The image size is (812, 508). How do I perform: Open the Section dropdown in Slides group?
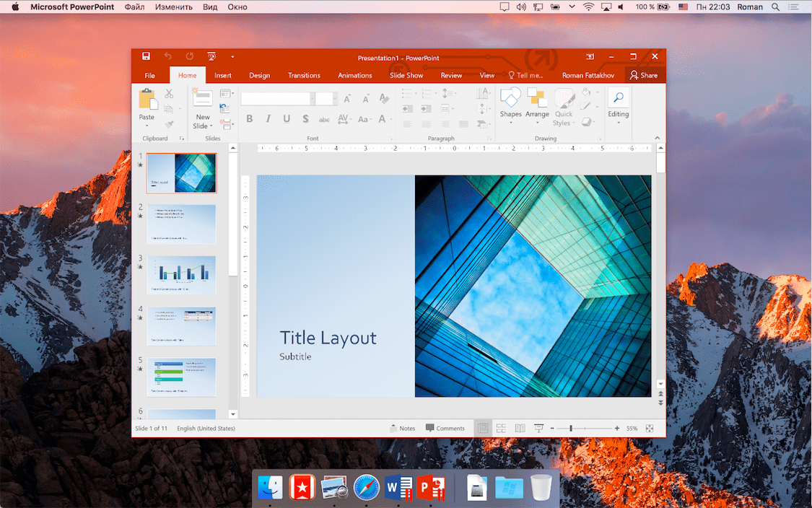(x=227, y=124)
